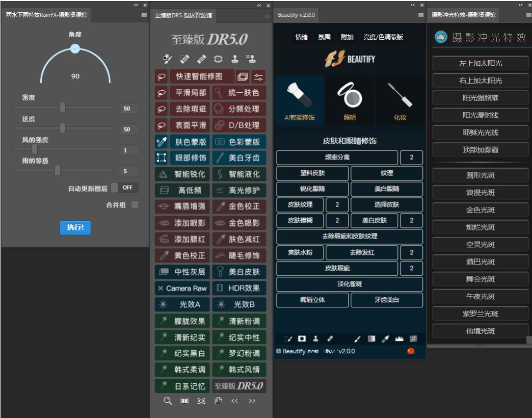
Task: Click the histogram icon in Beautify bottom toolbar
Action: point(400,338)
